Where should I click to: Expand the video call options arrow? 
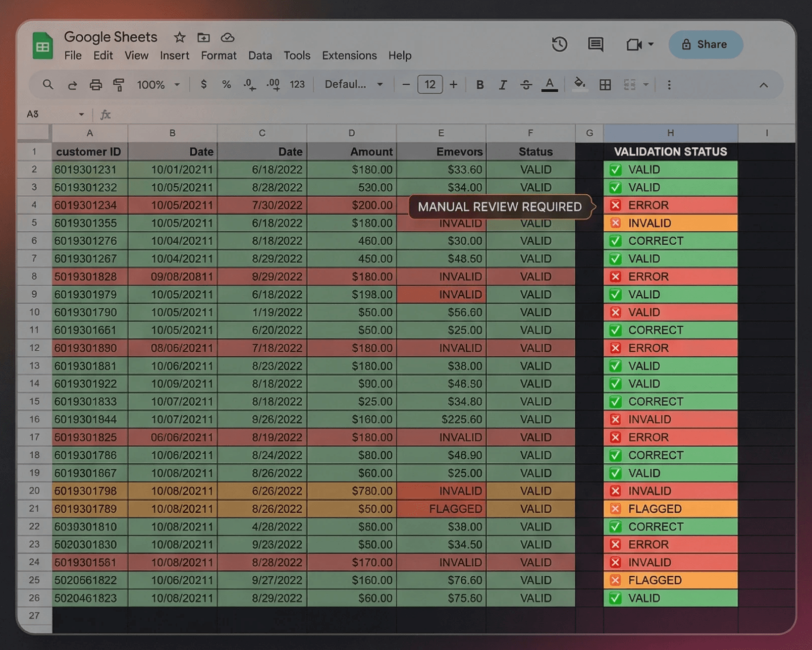(651, 44)
